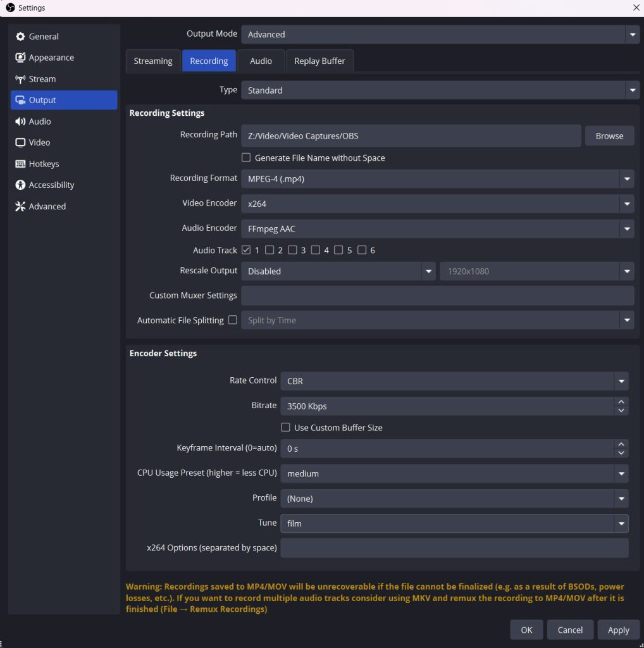The image size is (644, 648).
Task: Click the Audio speaker icon in sidebar
Action: 20,121
